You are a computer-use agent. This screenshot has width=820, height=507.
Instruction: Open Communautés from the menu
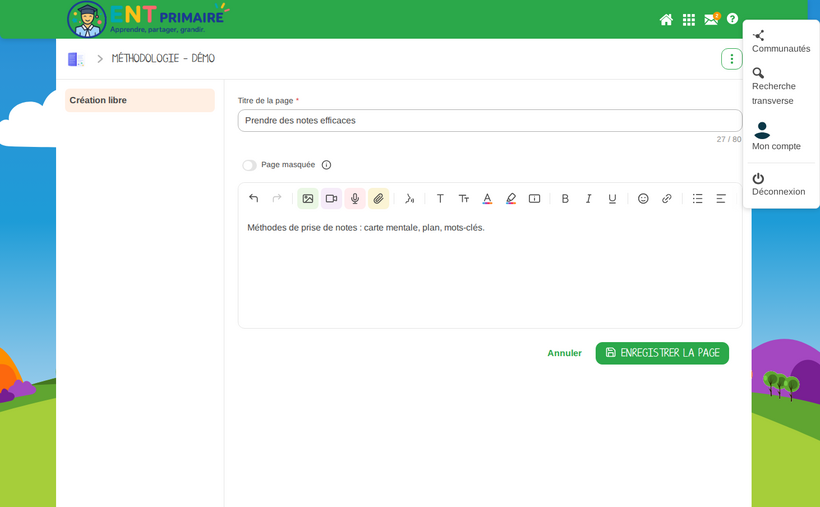pyautogui.click(x=781, y=42)
